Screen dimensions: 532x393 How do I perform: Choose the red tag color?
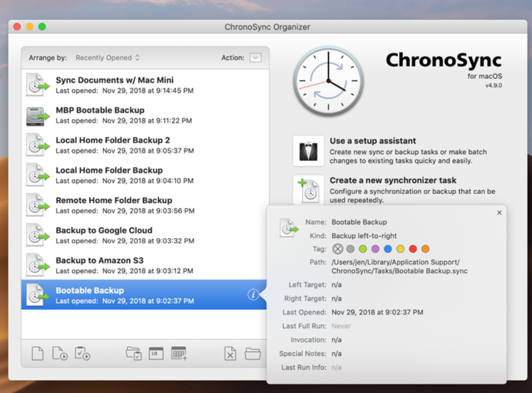coord(413,249)
